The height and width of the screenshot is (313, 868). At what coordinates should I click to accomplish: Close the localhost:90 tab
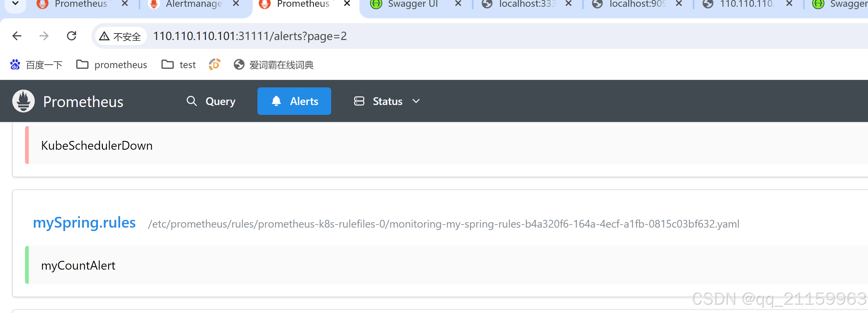pyautogui.click(x=679, y=3)
